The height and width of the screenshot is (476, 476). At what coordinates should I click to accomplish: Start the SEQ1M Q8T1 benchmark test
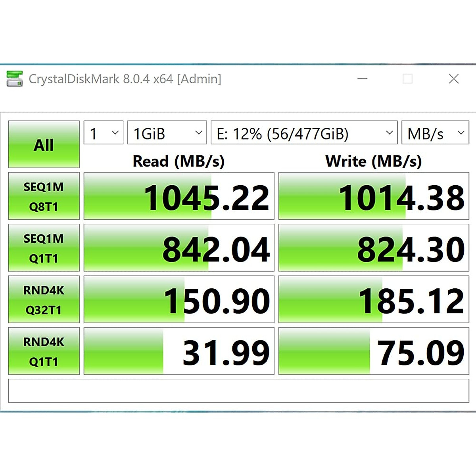[x=44, y=196]
